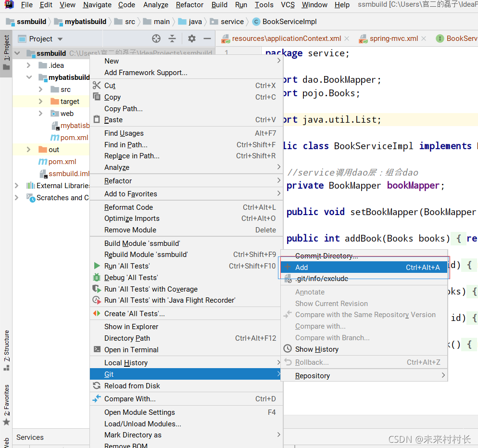Hide the Project panel with the minus icon
This screenshot has width=478, height=448.
(x=207, y=38)
